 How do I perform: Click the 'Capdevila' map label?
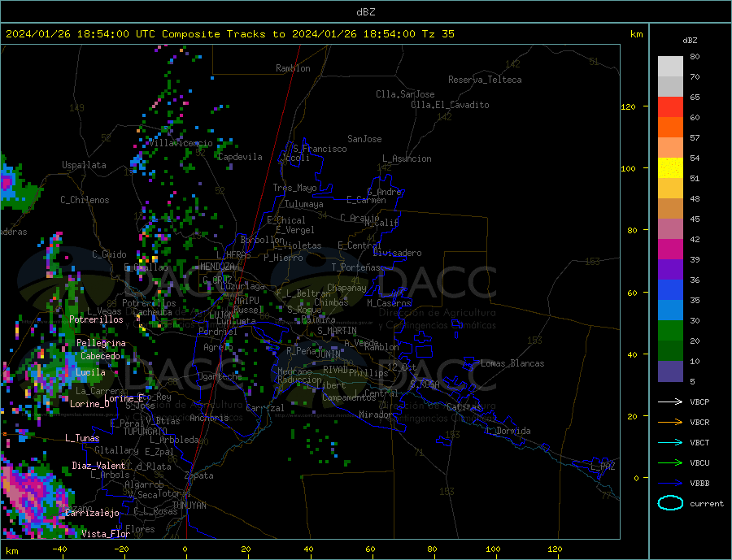click(240, 157)
